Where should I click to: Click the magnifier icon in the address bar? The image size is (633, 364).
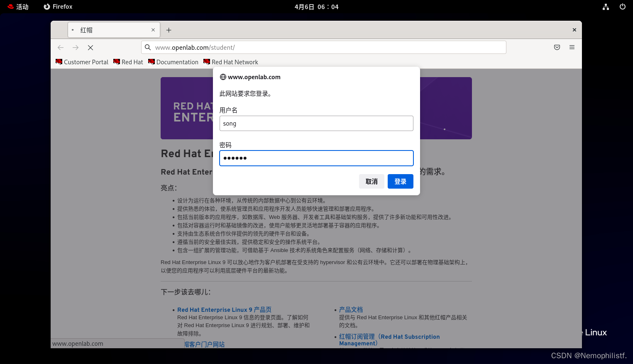(x=148, y=47)
